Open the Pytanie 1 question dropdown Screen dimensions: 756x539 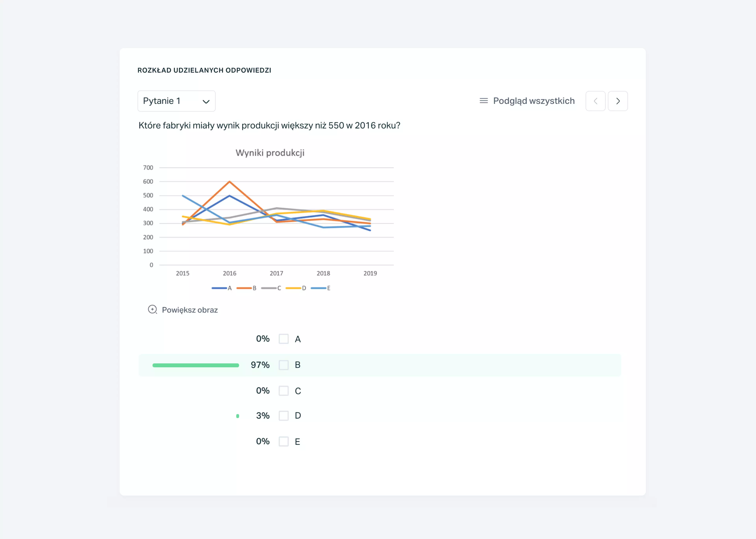[176, 101]
